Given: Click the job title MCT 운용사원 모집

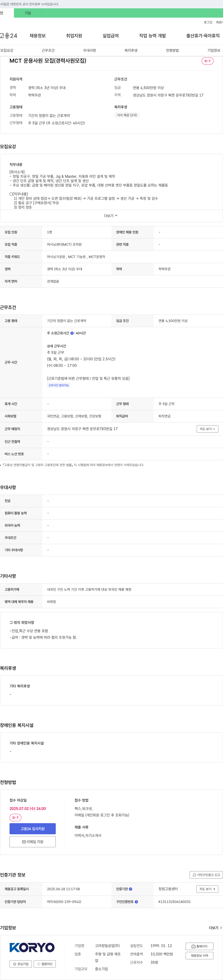Looking at the screenshot, I should click(48, 61).
